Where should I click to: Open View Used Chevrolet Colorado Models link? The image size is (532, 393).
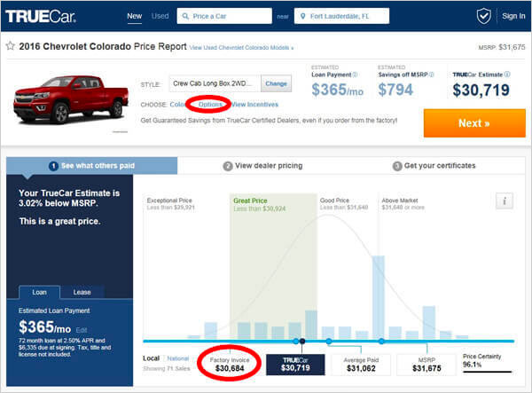[241, 48]
